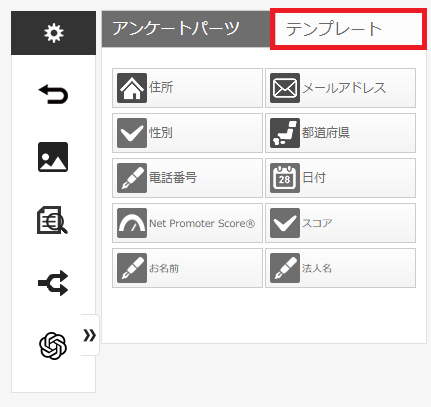Add the メールアドレス part

point(340,88)
